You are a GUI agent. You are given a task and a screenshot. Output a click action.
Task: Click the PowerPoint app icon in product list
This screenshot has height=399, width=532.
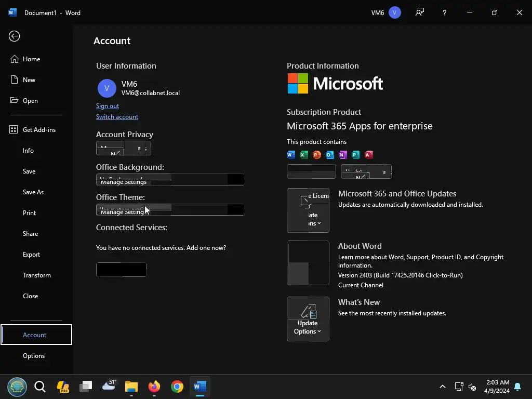coord(316,155)
